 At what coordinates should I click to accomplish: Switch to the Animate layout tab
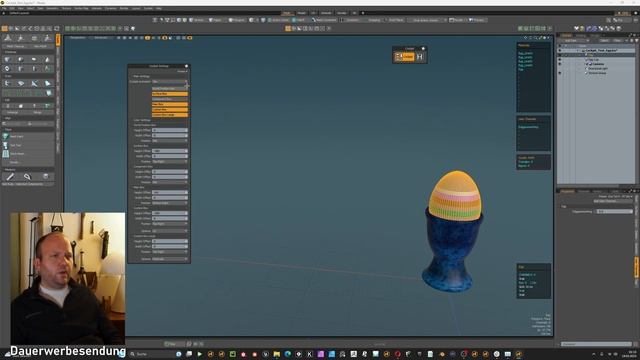tap(326, 13)
